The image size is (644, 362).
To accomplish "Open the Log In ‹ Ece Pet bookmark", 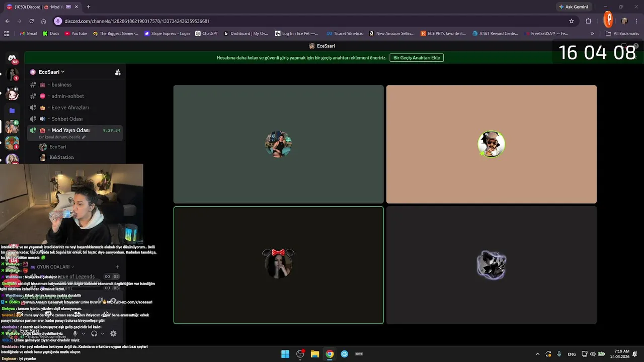I will (296, 34).
